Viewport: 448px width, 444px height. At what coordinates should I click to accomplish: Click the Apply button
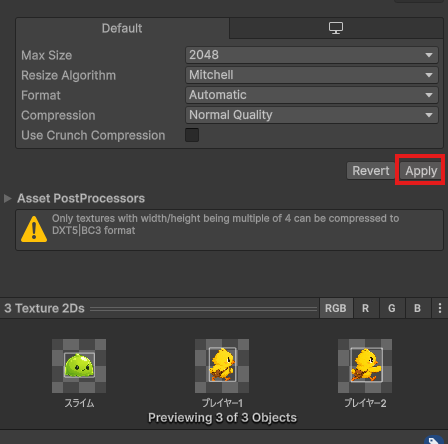(x=421, y=171)
